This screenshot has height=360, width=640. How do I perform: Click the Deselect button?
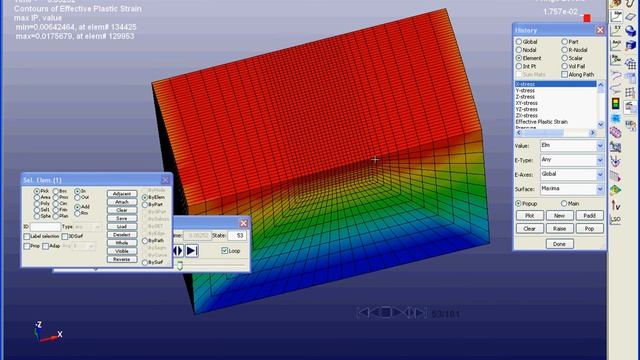pos(122,235)
